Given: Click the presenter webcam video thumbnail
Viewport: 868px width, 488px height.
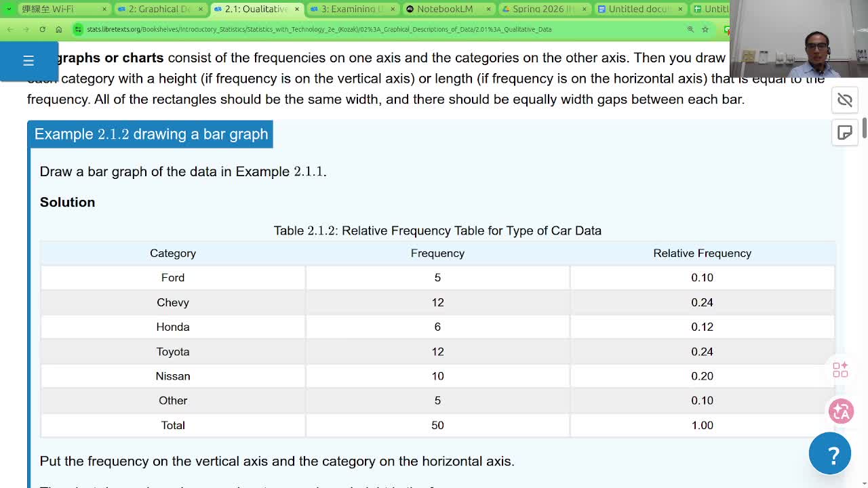Looking at the screenshot, I should point(799,39).
